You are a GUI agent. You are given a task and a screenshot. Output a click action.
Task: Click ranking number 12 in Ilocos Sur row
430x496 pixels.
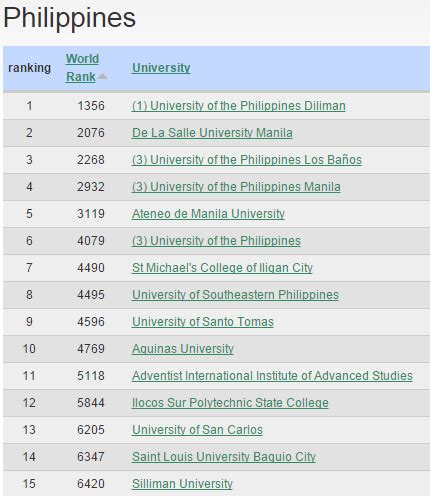click(x=29, y=403)
